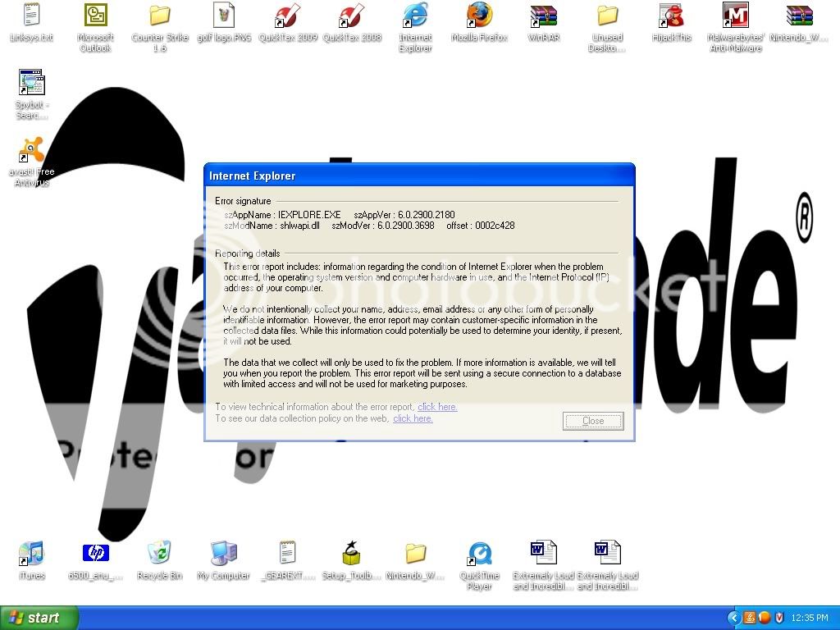Image resolution: width=840 pixels, height=630 pixels.
Task: Click the red V shield tray icon
Action: tap(779, 618)
